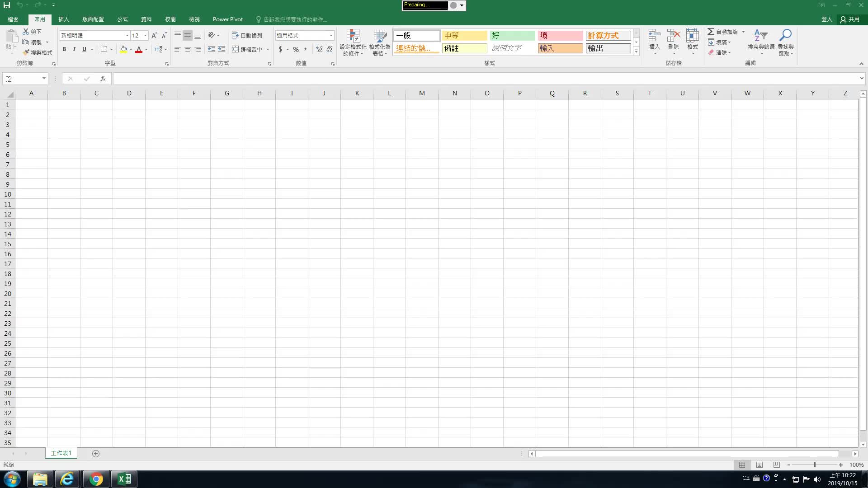Toggle center horizontal alignment
Screen dimensions: 868x488
coord(188,49)
